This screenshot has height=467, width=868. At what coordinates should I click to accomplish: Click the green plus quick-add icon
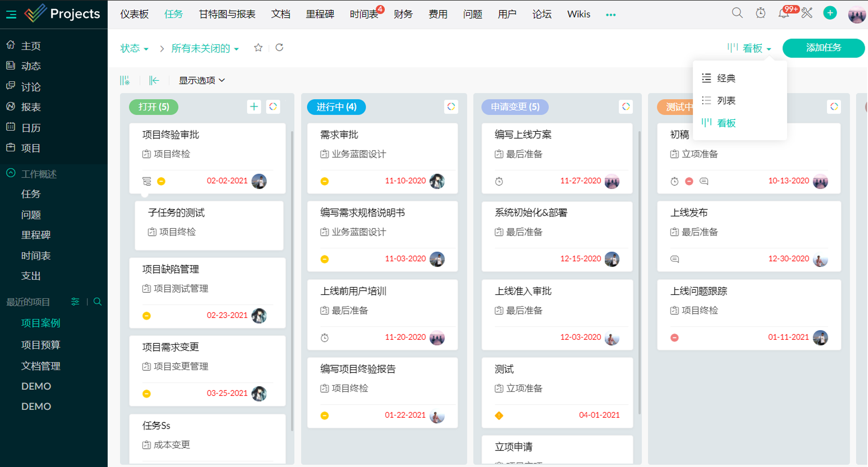pyautogui.click(x=830, y=13)
